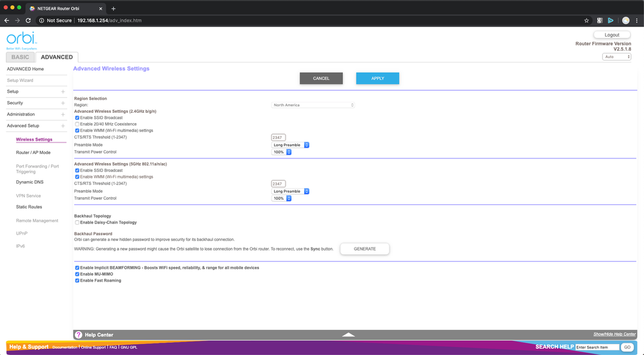Screen dimensions: 644x355
Task: Open 2.4GHz Preamble Mode dropdown
Action: 291,145
